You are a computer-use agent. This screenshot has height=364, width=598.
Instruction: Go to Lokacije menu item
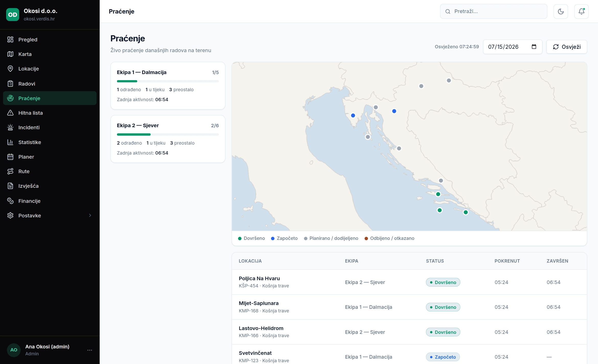[50, 69]
